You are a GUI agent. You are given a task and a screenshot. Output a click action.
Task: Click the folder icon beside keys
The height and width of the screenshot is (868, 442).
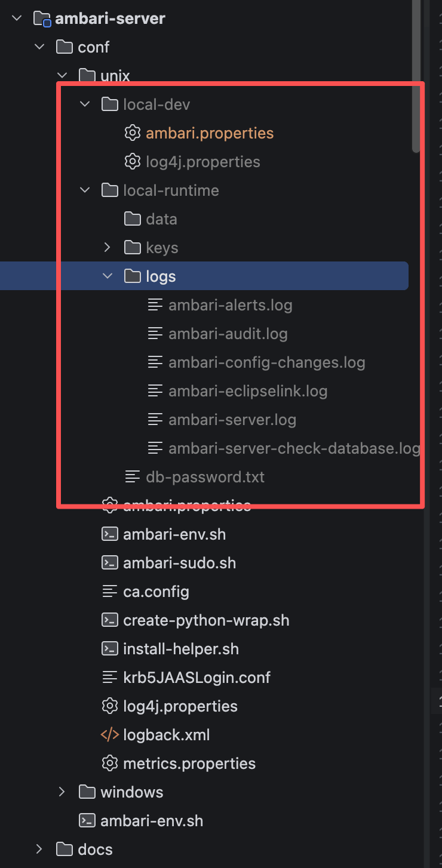[132, 248]
